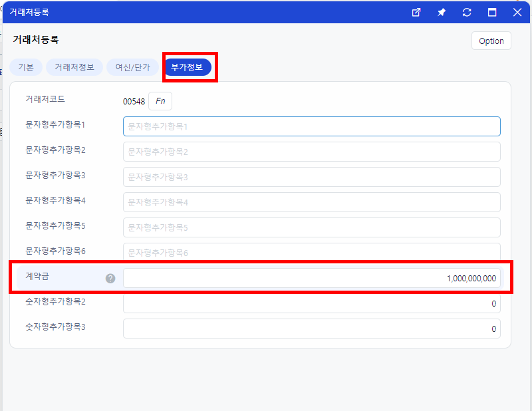
Task: Click the 숫자형추가항목2 label
Action: pyautogui.click(x=55, y=301)
